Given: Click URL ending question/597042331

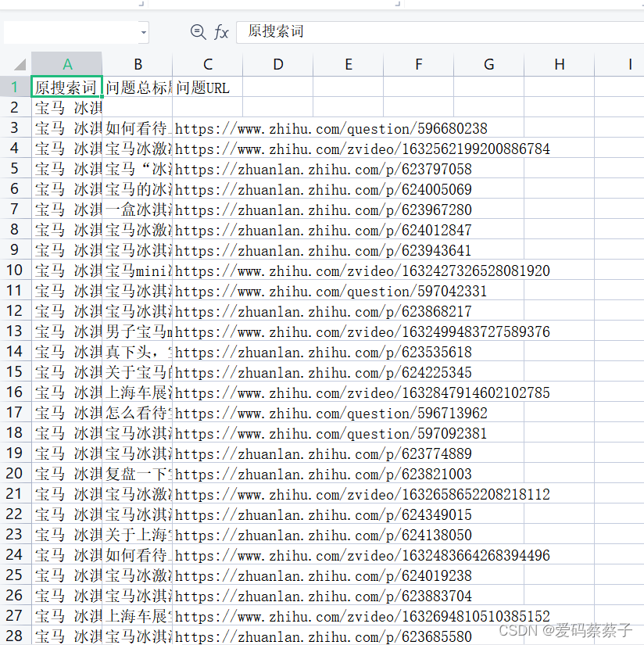Looking at the screenshot, I should tap(331, 291).
